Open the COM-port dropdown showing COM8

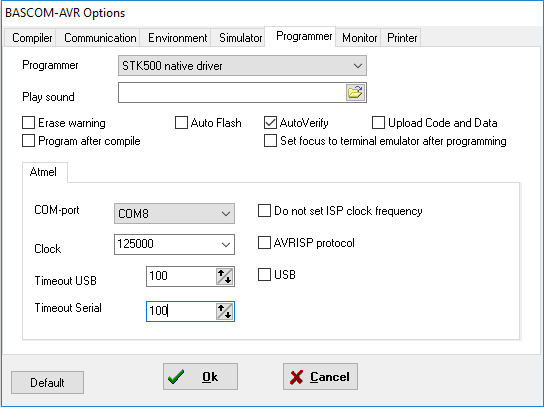(174, 213)
